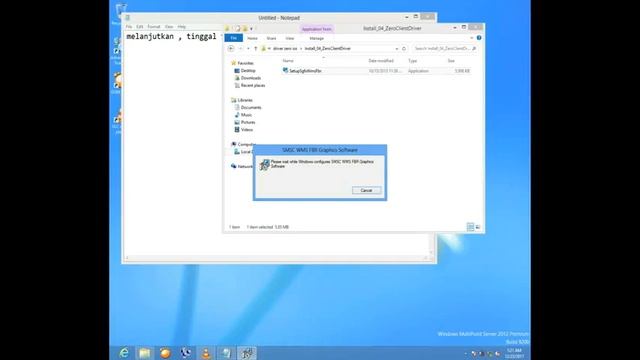Viewport: 640px width, 360px height.
Task: Click Notepad's horizontal scrollbar
Action: point(277,258)
